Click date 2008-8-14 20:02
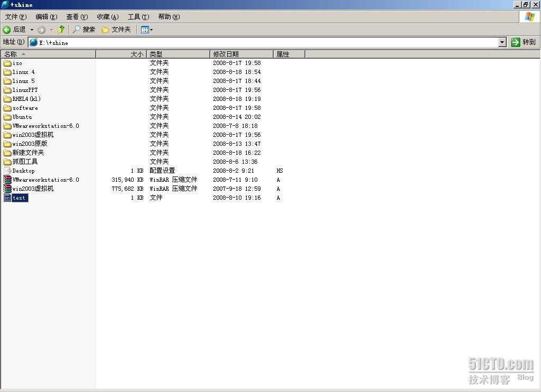The width and height of the screenshot is (541, 392). [237, 117]
